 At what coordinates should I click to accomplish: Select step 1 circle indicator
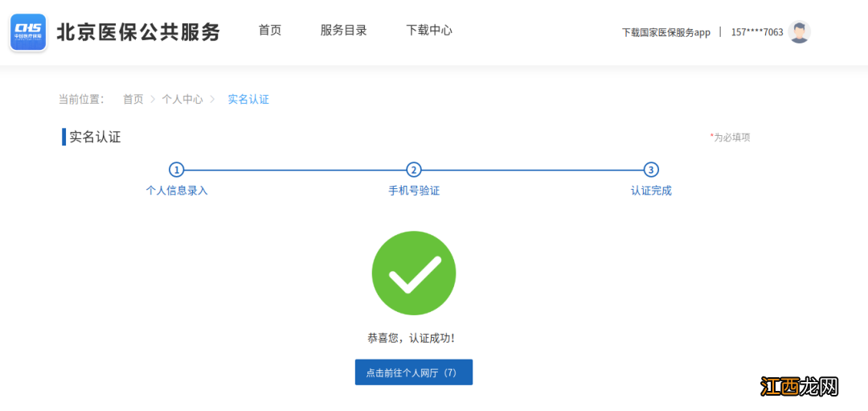click(x=176, y=170)
